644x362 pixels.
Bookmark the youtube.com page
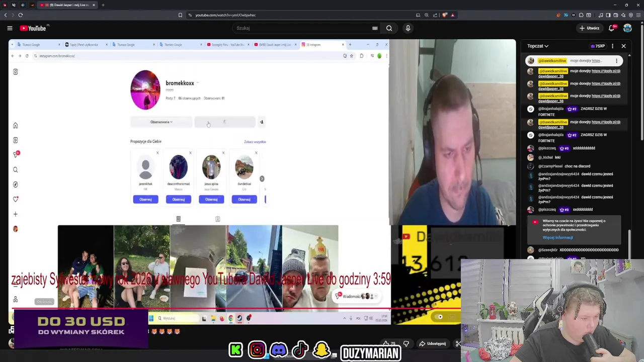[180, 15]
